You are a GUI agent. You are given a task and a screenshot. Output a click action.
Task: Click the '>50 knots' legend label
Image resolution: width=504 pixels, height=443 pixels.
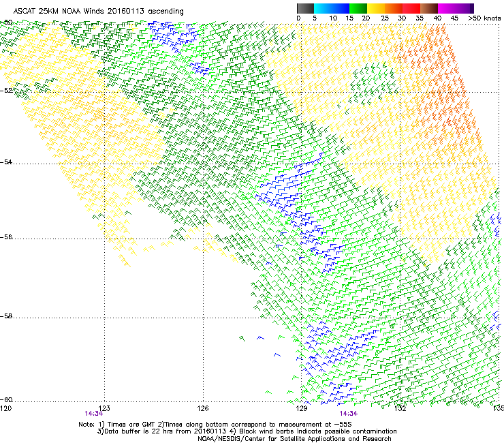tap(484, 18)
